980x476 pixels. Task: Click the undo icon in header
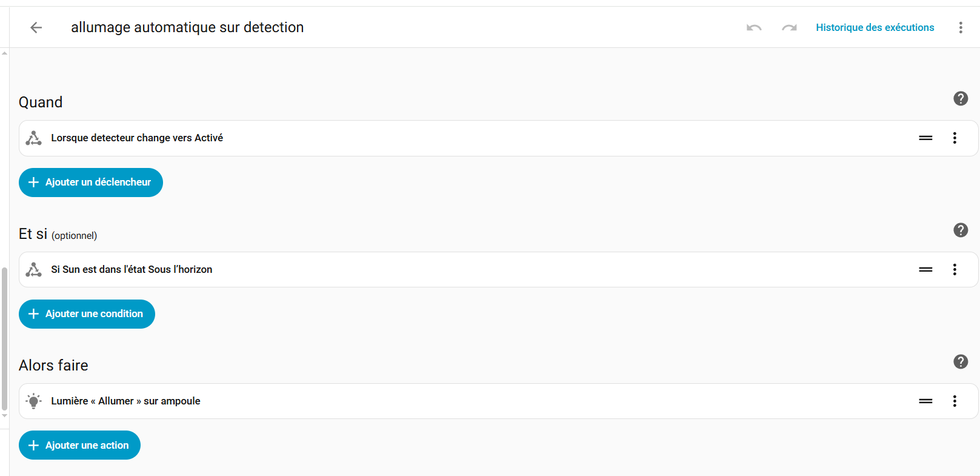pyautogui.click(x=754, y=27)
